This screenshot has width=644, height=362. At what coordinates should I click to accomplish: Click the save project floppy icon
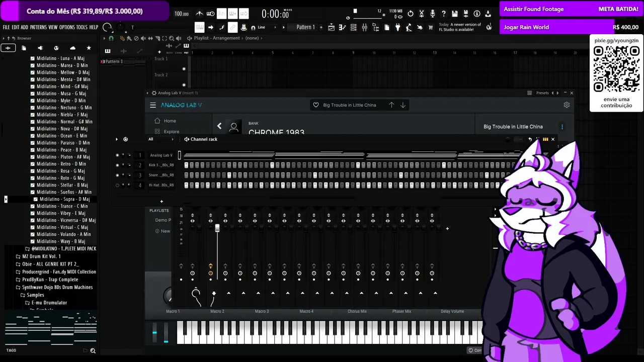click(455, 14)
